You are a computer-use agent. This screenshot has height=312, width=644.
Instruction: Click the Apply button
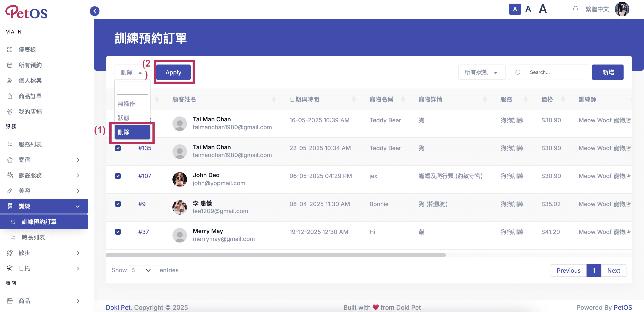[x=173, y=72]
